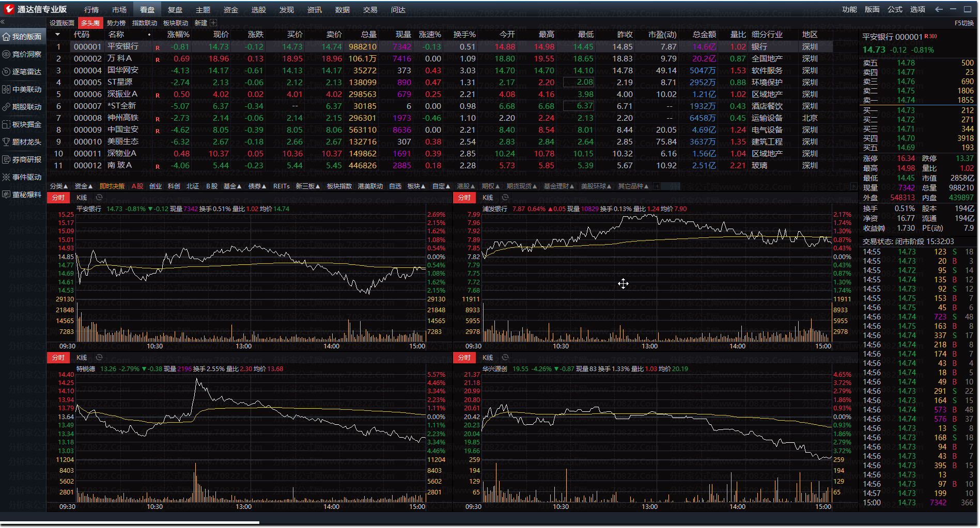Select 分时 in the 华兴源创 chart

click(x=464, y=358)
